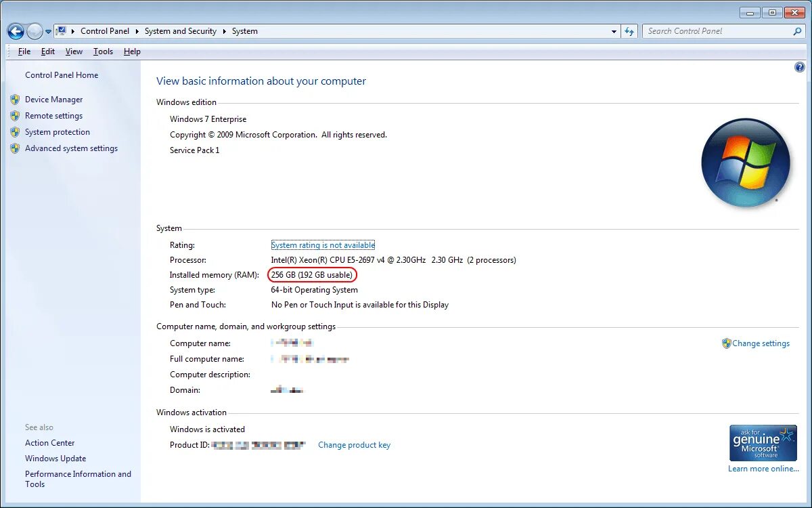
Task: Click 'System rating is not available' link
Action: [323, 245]
